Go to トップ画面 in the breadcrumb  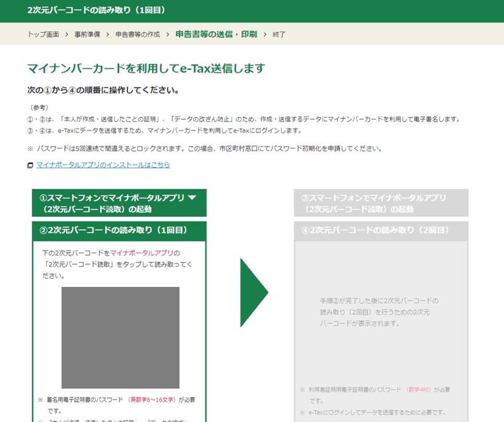(x=43, y=34)
